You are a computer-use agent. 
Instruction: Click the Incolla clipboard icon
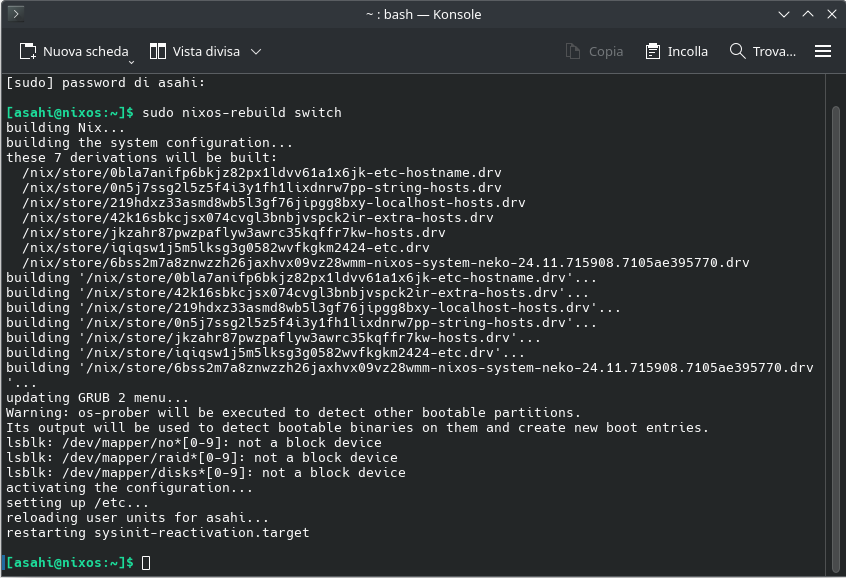coord(653,51)
